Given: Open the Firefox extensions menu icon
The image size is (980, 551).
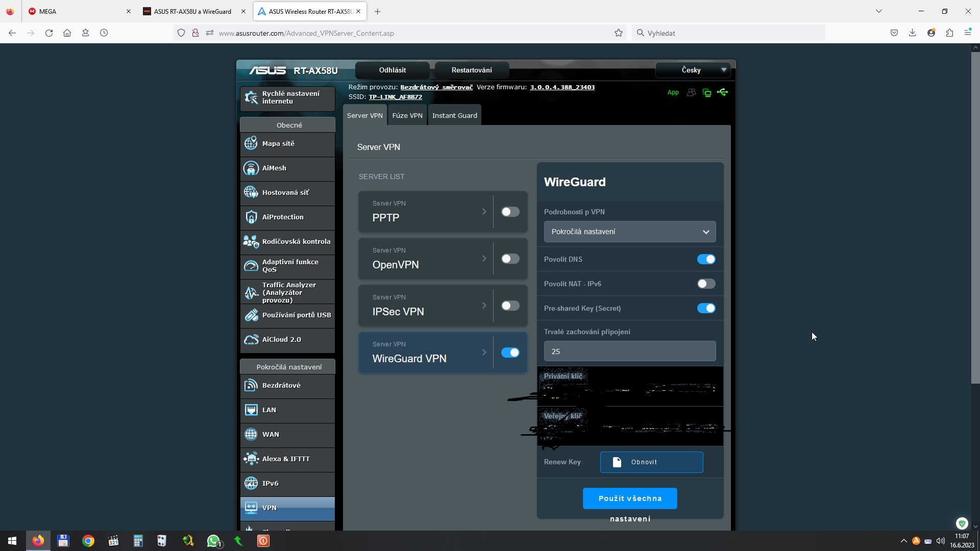Looking at the screenshot, I should pyautogui.click(x=949, y=33).
